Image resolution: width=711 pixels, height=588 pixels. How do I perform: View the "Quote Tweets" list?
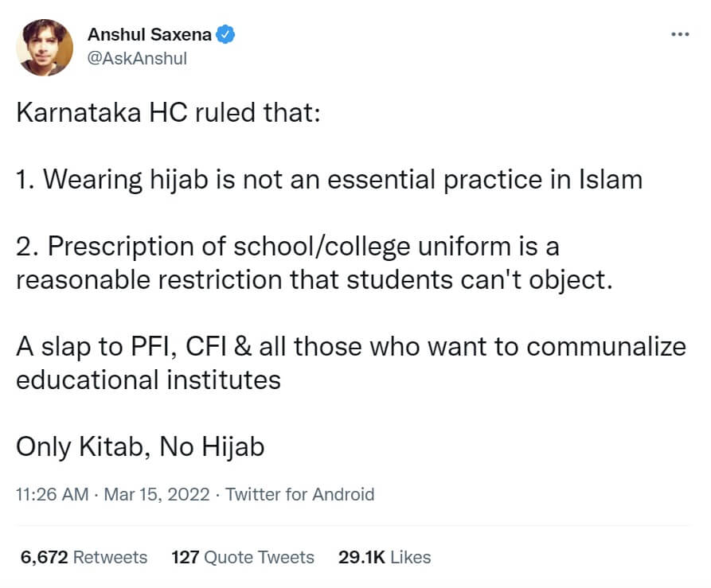point(260,557)
